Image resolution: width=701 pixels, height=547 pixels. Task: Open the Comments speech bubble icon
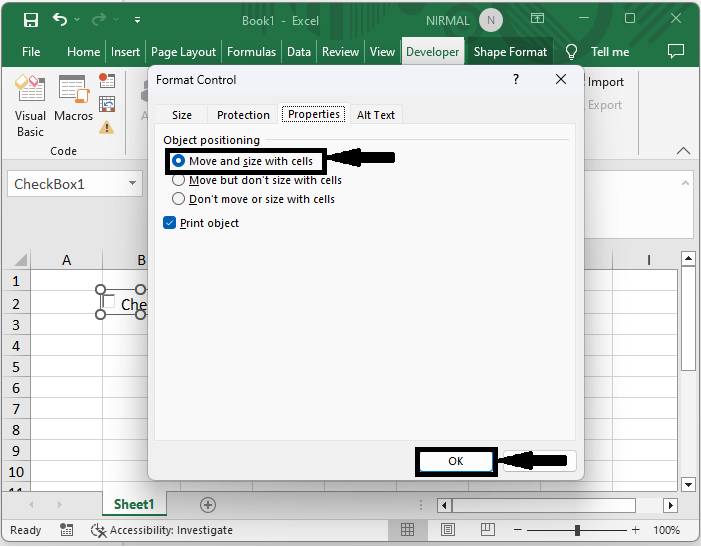click(676, 51)
